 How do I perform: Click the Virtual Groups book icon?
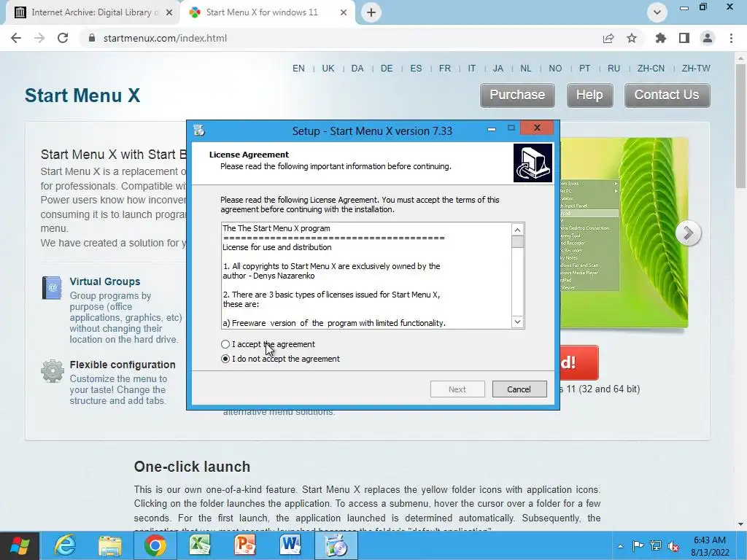pos(52,287)
